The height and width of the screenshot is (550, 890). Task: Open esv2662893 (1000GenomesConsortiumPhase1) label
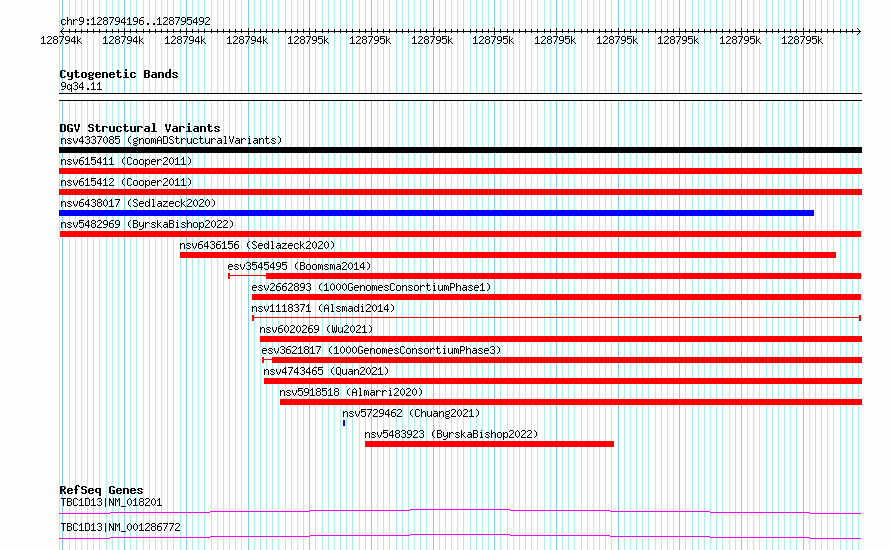click(x=371, y=287)
